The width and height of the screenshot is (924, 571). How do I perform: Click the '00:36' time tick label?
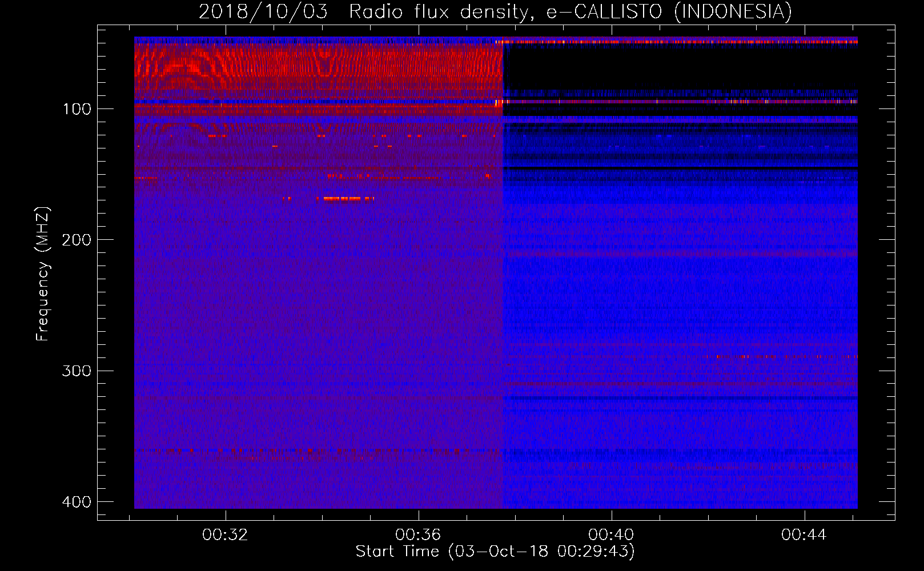(x=418, y=535)
